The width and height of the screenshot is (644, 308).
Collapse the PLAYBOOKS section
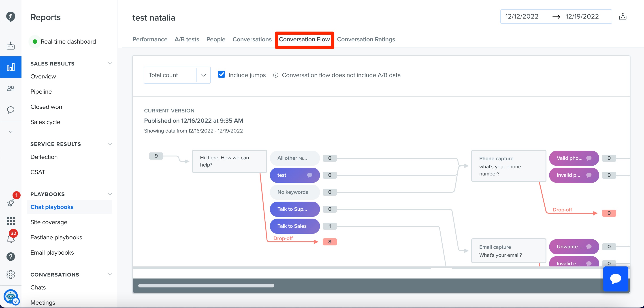click(110, 194)
